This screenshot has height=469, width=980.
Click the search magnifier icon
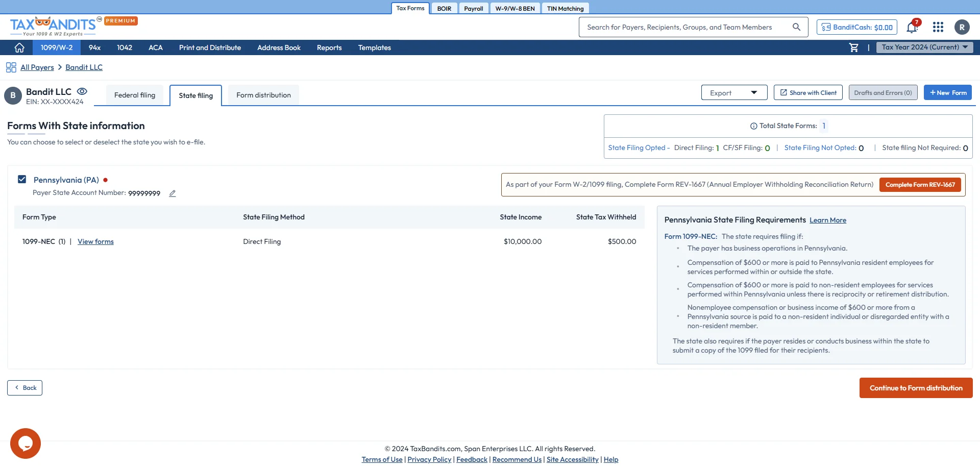pyautogui.click(x=796, y=27)
